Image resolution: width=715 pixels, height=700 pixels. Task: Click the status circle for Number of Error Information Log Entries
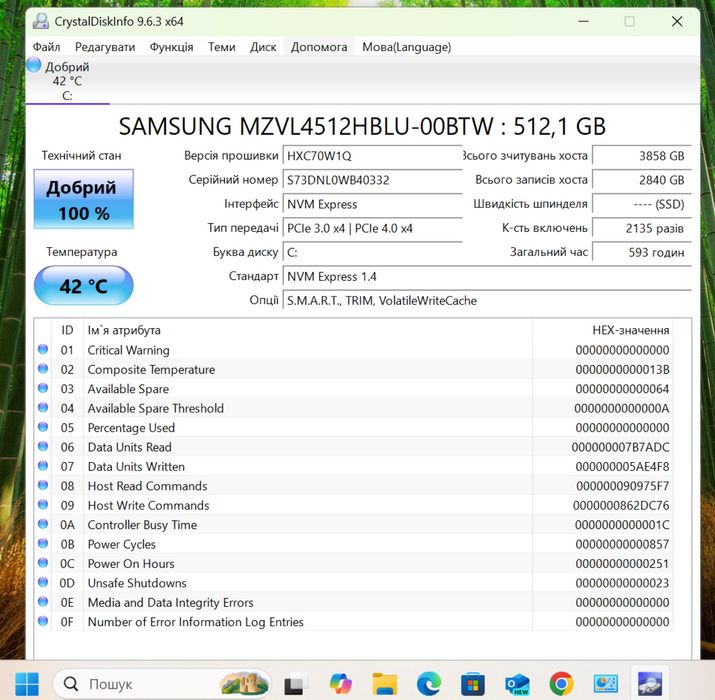click(43, 621)
